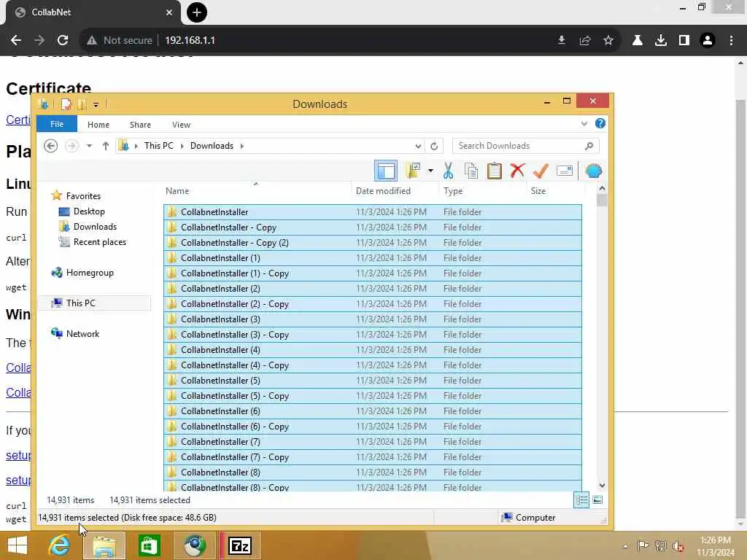Viewport: 747px width, 560px height.
Task: Cut selection with the scissors icon
Action: click(x=448, y=171)
